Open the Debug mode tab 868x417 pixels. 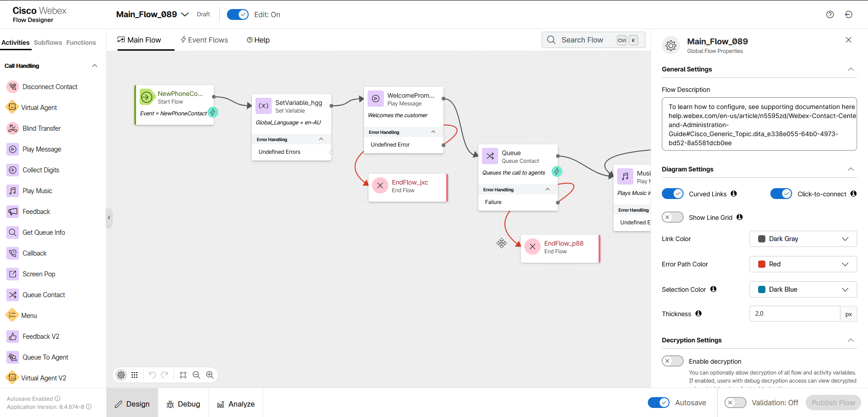(x=183, y=404)
